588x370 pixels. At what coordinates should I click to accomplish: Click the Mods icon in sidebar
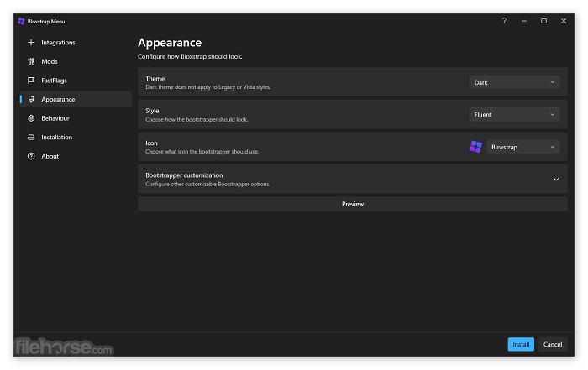tap(31, 61)
